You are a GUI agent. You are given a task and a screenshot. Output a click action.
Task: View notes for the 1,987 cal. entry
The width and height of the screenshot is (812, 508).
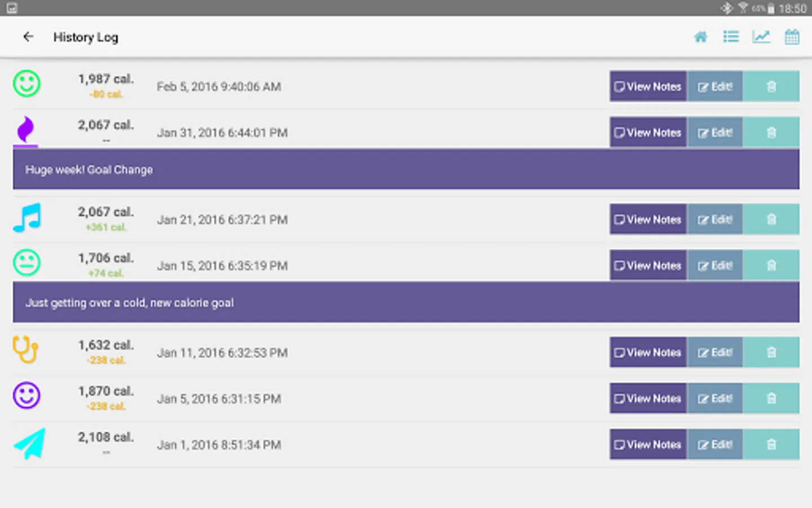coord(648,86)
